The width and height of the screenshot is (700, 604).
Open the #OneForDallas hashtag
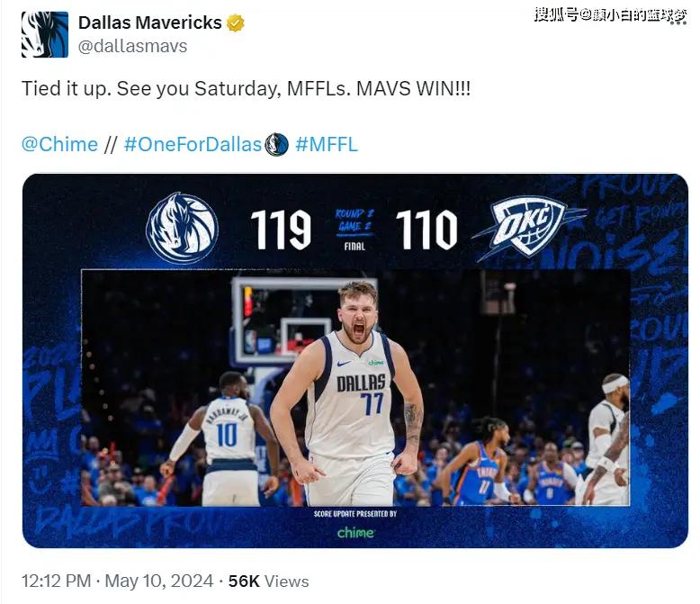(x=193, y=144)
